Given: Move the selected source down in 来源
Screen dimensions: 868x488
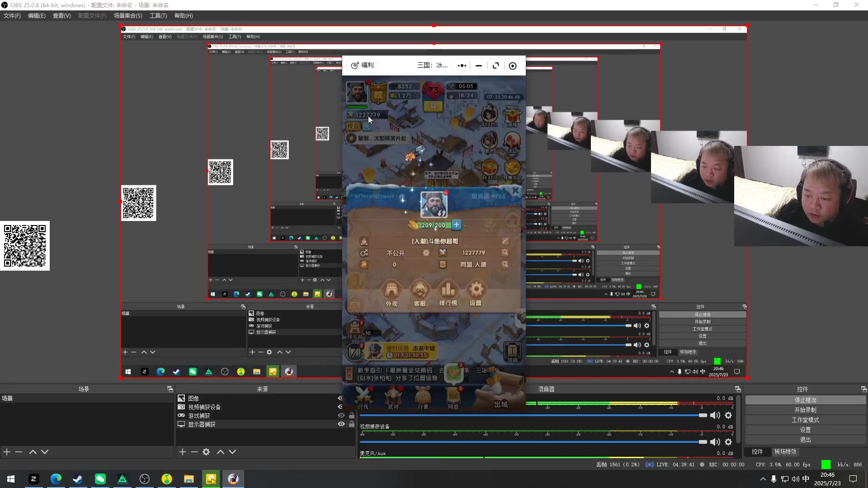Looking at the screenshot, I should coord(232,452).
